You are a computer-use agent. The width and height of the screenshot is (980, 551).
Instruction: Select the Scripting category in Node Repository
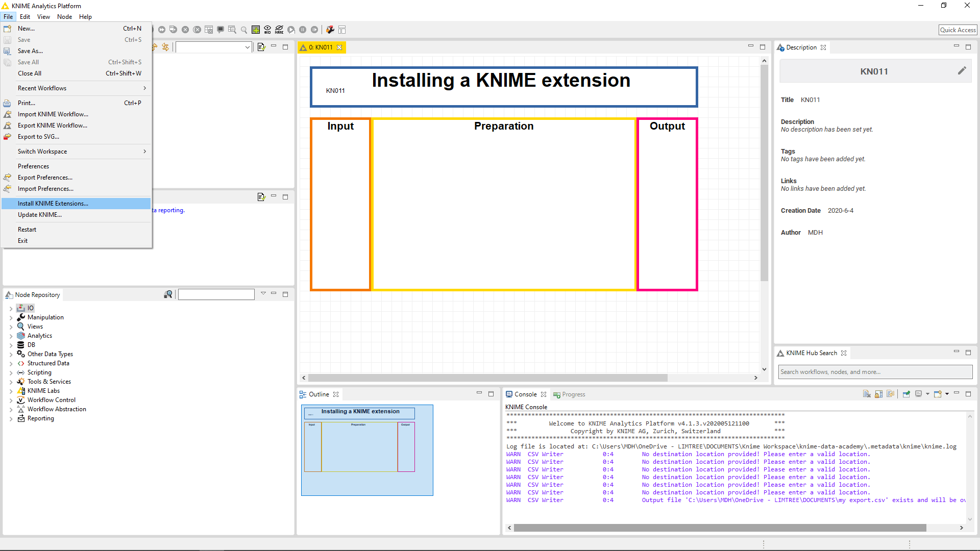(x=39, y=372)
